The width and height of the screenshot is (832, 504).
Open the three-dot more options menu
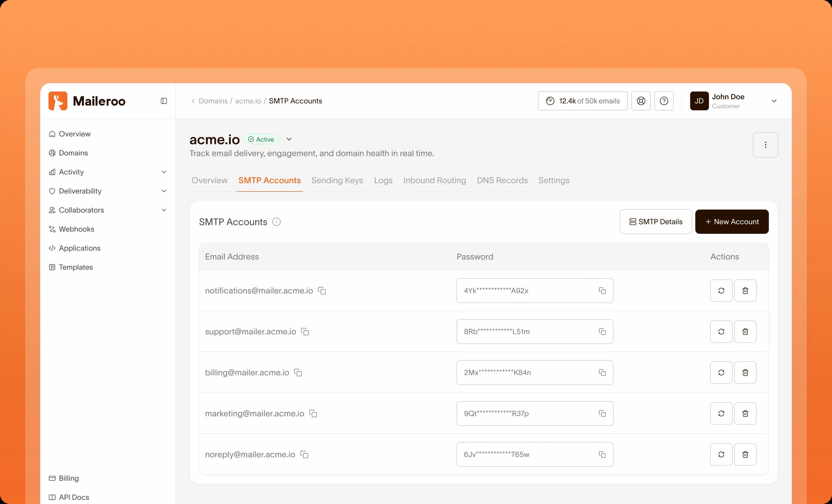766,145
